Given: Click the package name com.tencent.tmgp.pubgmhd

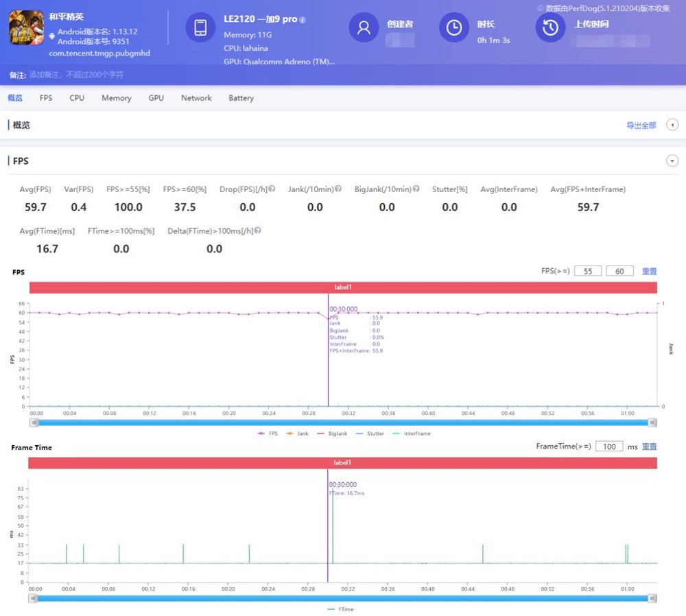Looking at the screenshot, I should [99, 54].
